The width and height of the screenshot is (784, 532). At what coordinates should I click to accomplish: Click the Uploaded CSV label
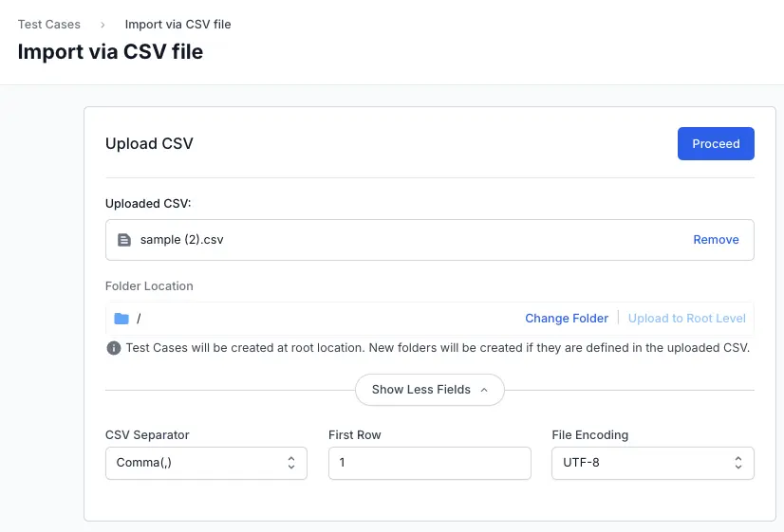coord(148,204)
